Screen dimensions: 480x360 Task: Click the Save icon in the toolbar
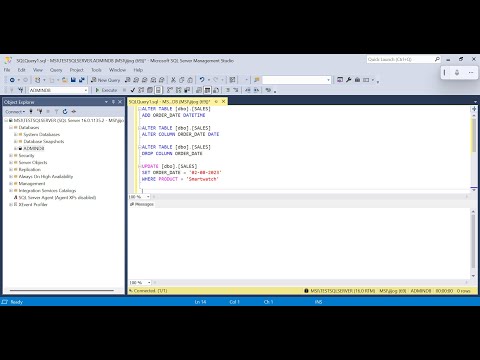pyautogui.click(x=73, y=80)
